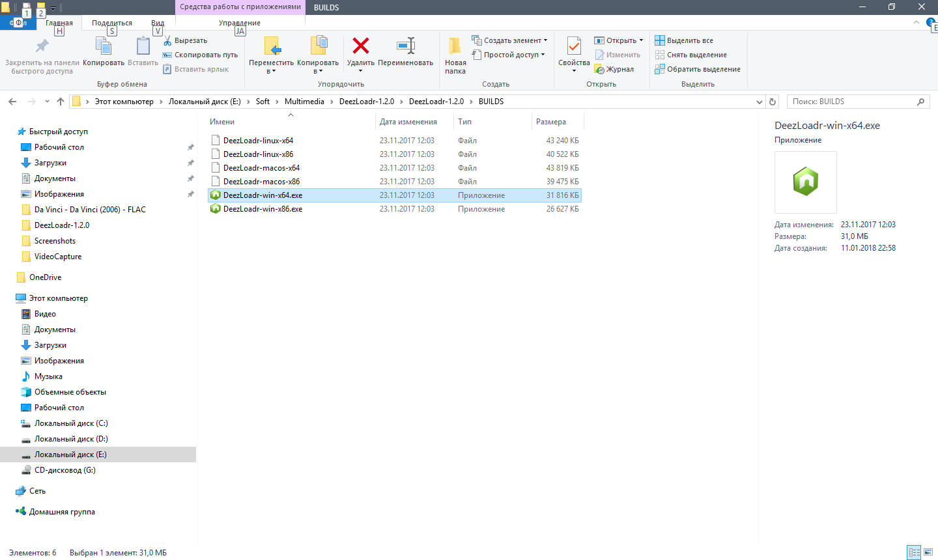938x560 pixels.
Task: Open the Управление ribbon tab
Action: [x=240, y=23]
